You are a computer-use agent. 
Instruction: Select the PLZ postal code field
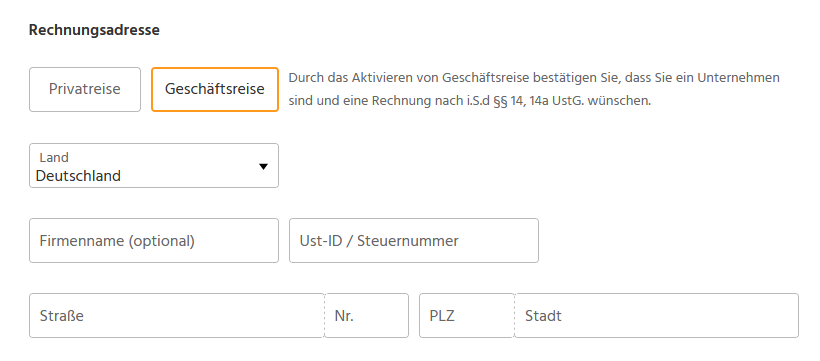[466, 315]
